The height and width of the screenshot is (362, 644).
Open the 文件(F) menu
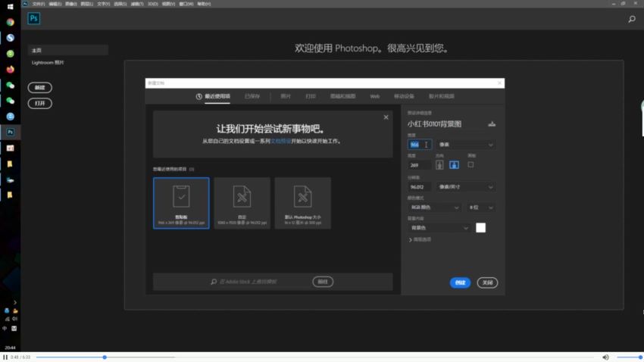39,4
